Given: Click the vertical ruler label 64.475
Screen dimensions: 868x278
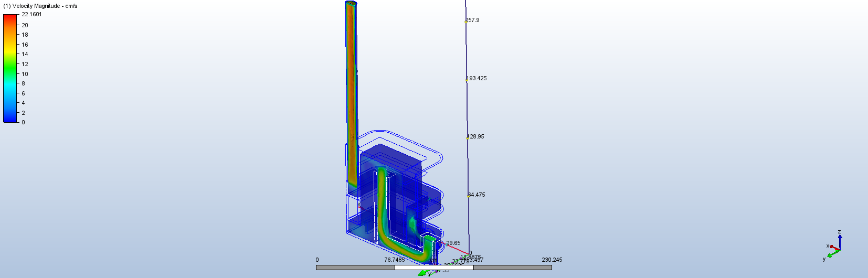Looking at the screenshot, I should [x=477, y=195].
